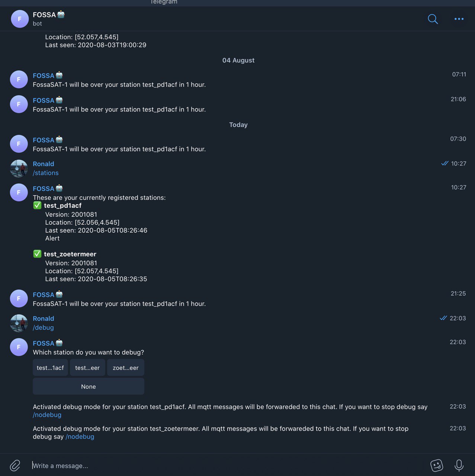Choose None for station debug
This screenshot has width=475, height=476.
(x=89, y=386)
